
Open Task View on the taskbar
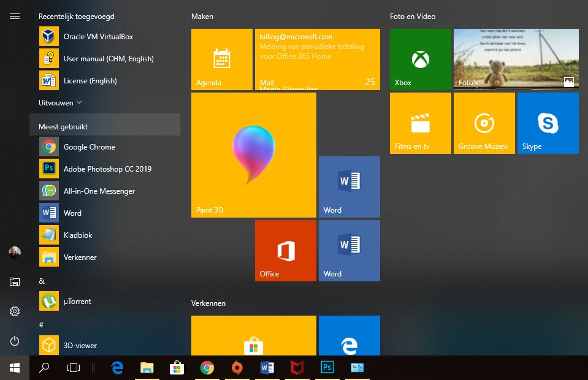click(74, 368)
